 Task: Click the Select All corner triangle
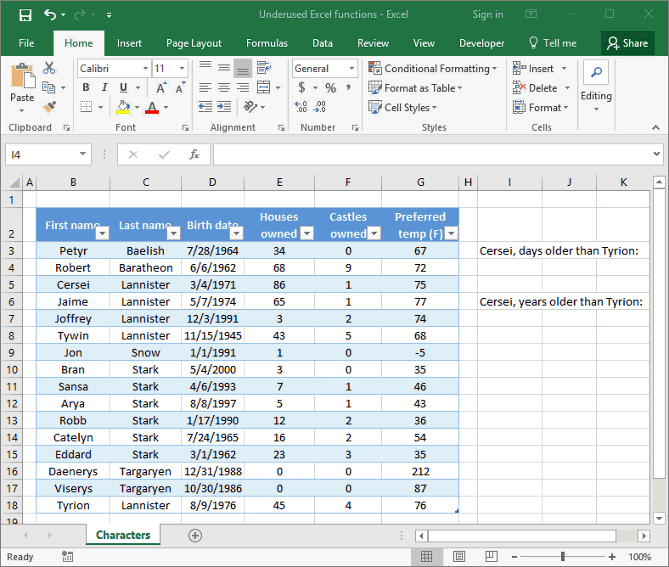tap(15, 183)
